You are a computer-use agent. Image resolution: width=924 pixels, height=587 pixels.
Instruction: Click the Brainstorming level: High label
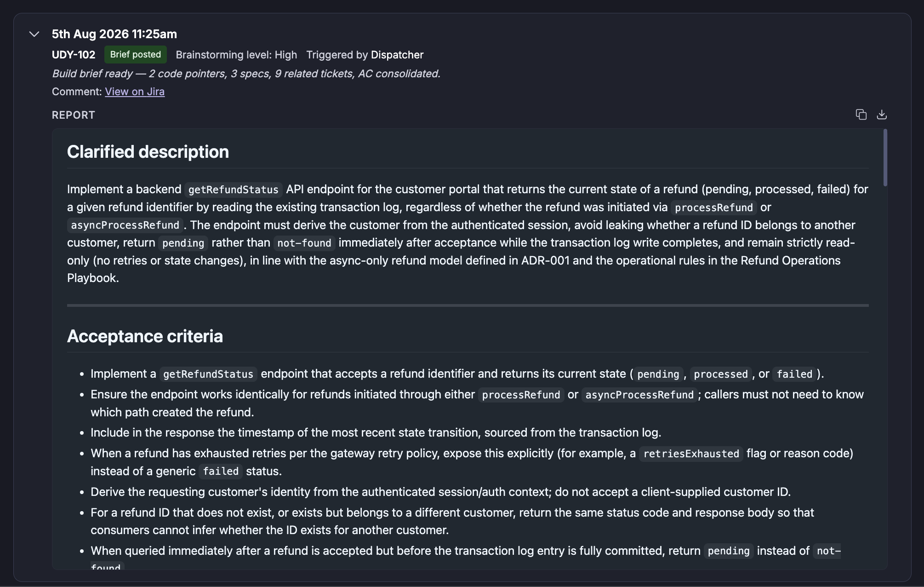click(x=236, y=55)
